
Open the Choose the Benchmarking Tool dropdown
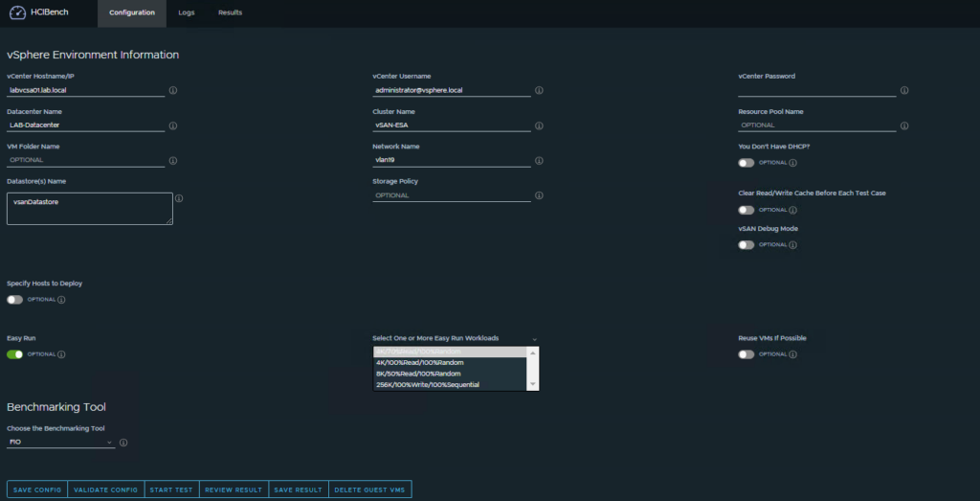[x=60, y=443]
